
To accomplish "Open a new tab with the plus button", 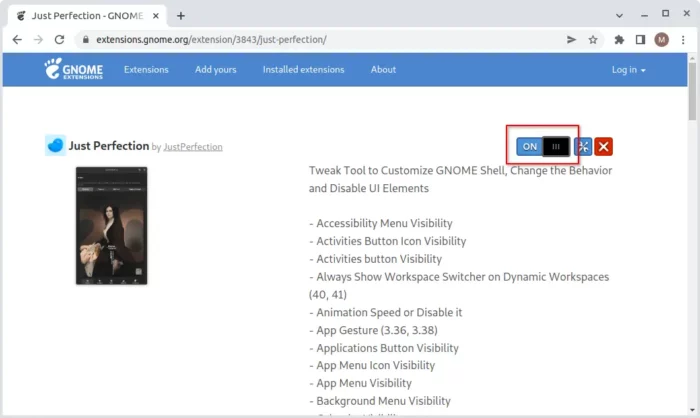I will click(180, 16).
